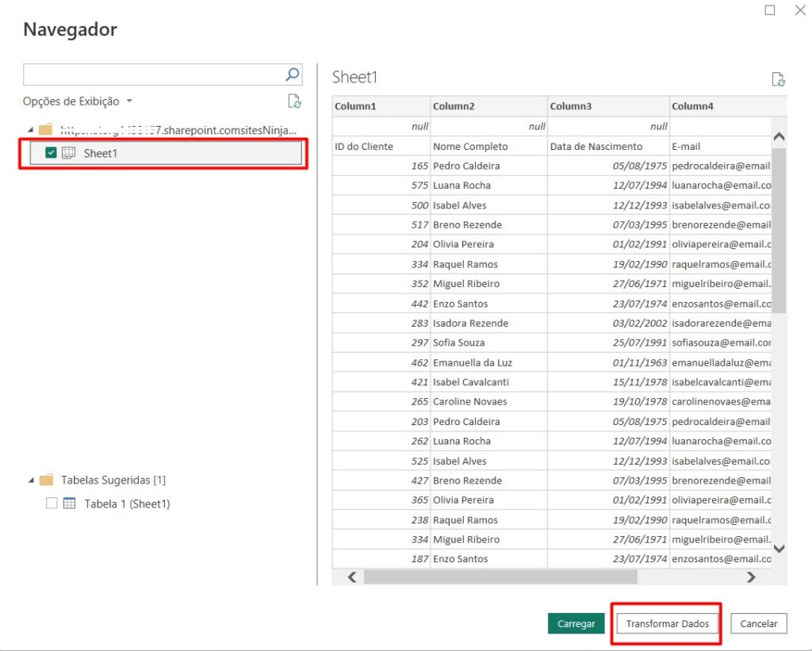Image resolution: width=812 pixels, height=651 pixels.
Task: Refresh the navigator list with the refresh icon
Action: point(294,101)
